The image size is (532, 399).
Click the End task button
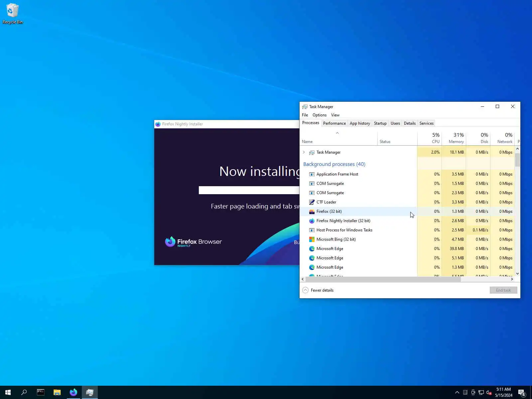coord(503,290)
